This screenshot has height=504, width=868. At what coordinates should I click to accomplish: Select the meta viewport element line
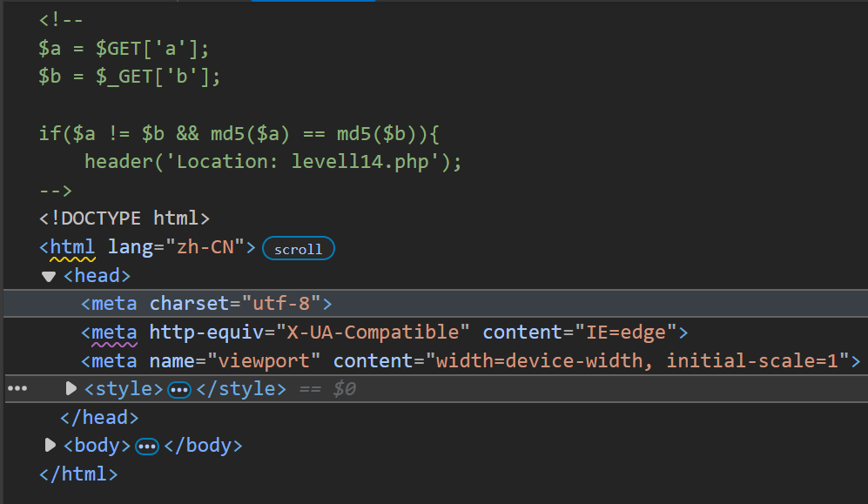471,361
